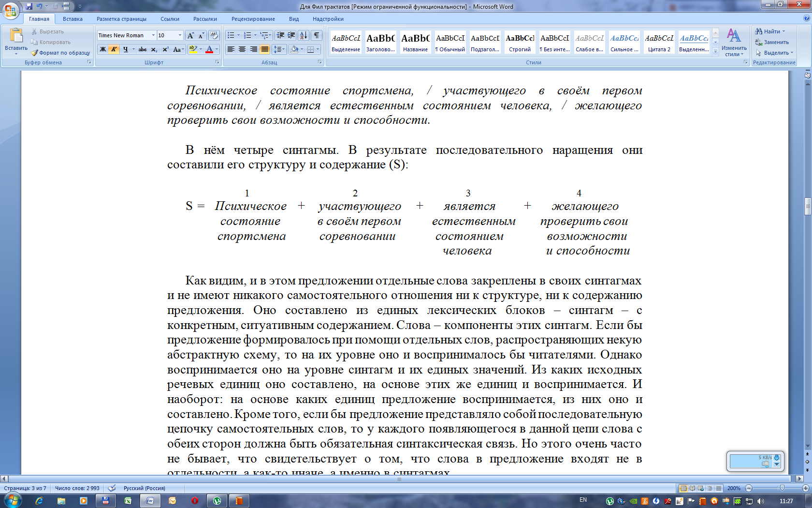This screenshot has height=508, width=812.
Task: Toggle underline (Ч) formatting
Action: (125, 49)
